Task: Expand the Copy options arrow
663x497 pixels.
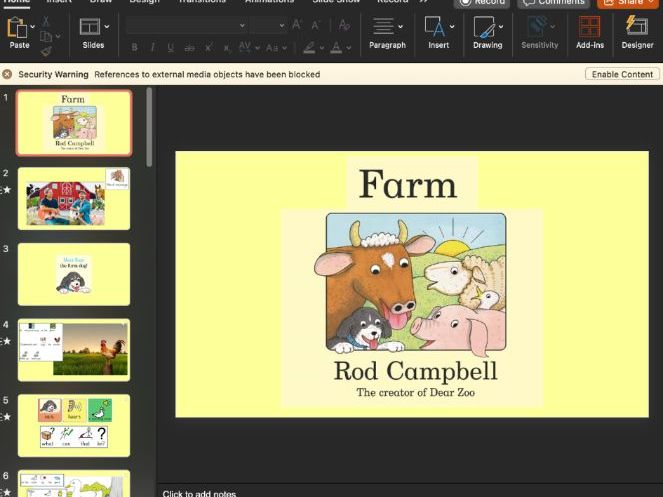Action: [x=58, y=37]
